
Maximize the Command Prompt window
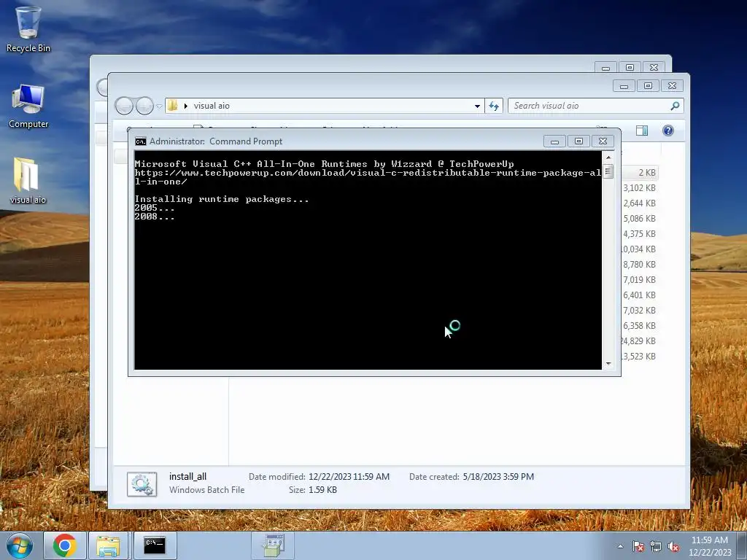(x=578, y=141)
